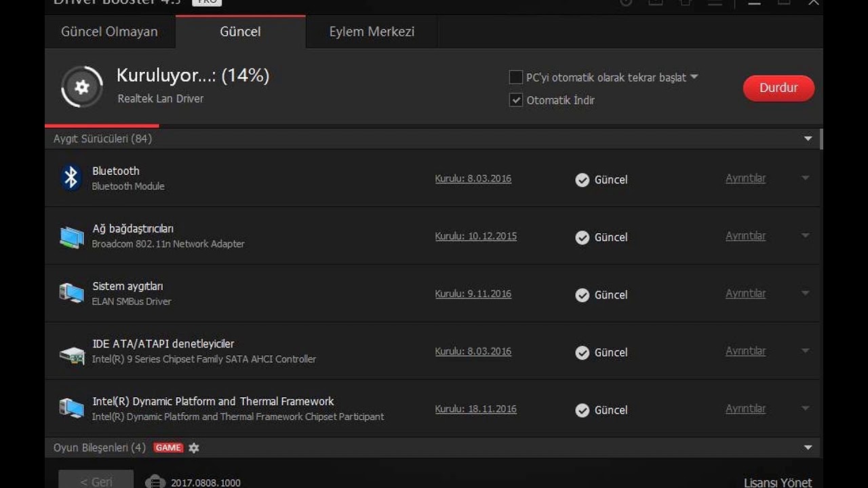The width and height of the screenshot is (868, 488).
Task: Open Ayrıntılar for the ELAN SMBus Driver
Action: [x=745, y=293]
